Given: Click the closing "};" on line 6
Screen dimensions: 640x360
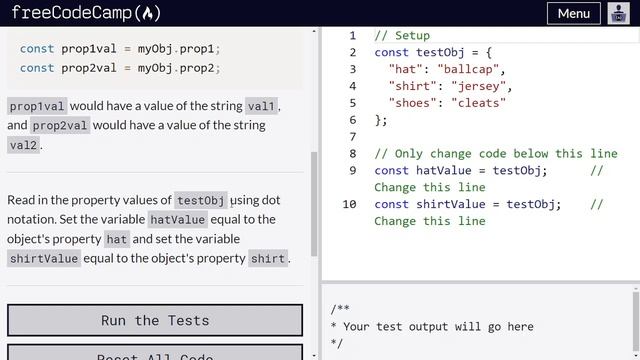Looking at the screenshot, I should click(x=381, y=120).
